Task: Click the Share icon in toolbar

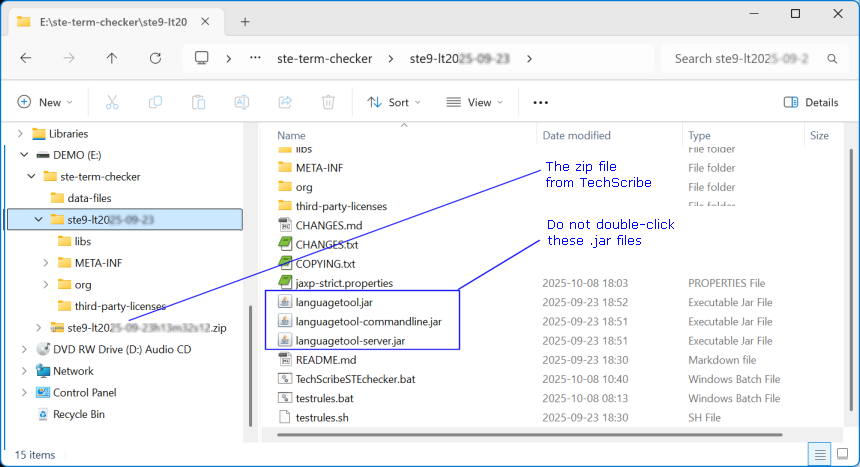Action: [x=284, y=102]
